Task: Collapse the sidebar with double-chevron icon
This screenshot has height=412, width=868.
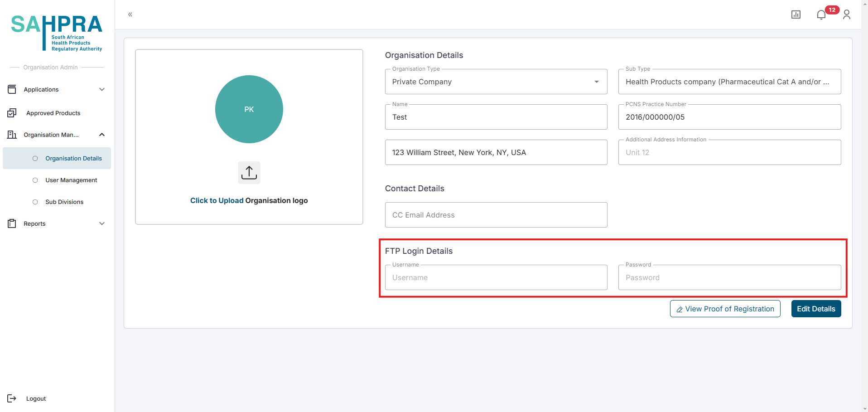Action: [130, 15]
